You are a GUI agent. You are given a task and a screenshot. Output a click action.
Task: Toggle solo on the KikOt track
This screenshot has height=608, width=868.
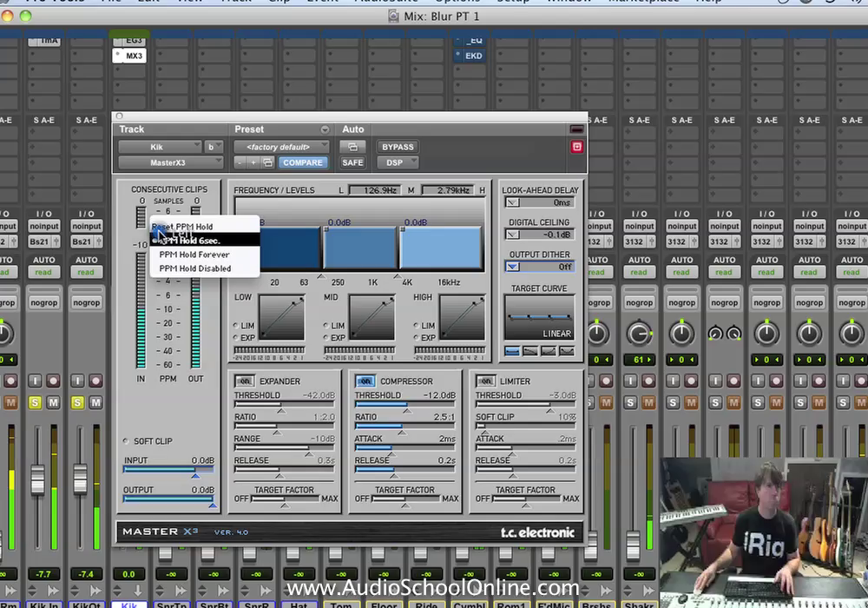coord(77,402)
